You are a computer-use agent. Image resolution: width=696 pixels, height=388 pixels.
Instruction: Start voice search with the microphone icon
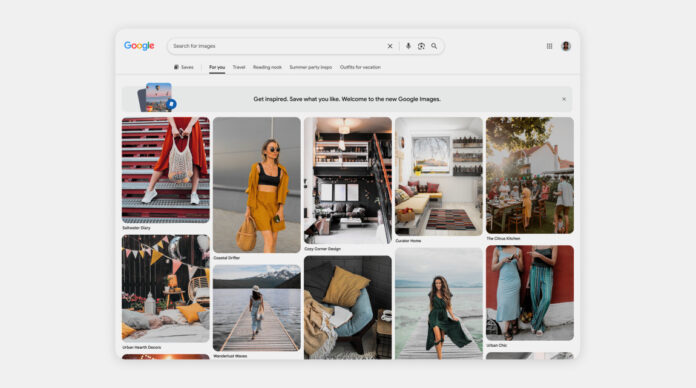click(x=408, y=46)
